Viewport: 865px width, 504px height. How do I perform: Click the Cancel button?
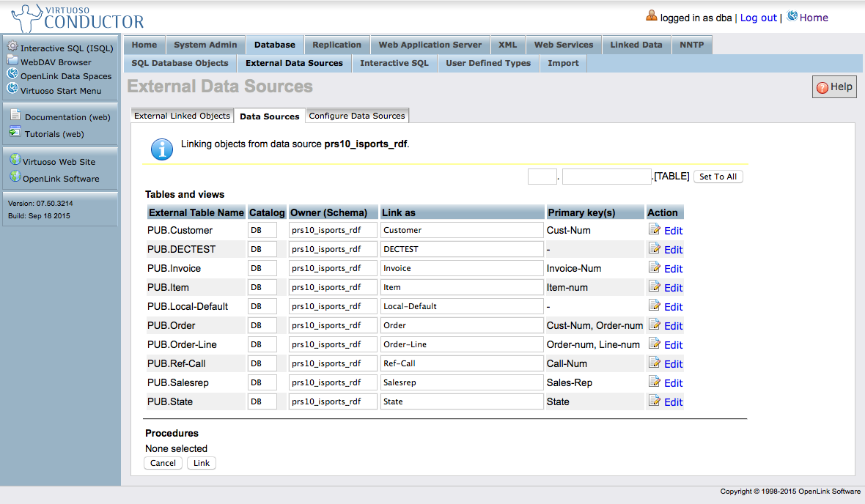163,463
